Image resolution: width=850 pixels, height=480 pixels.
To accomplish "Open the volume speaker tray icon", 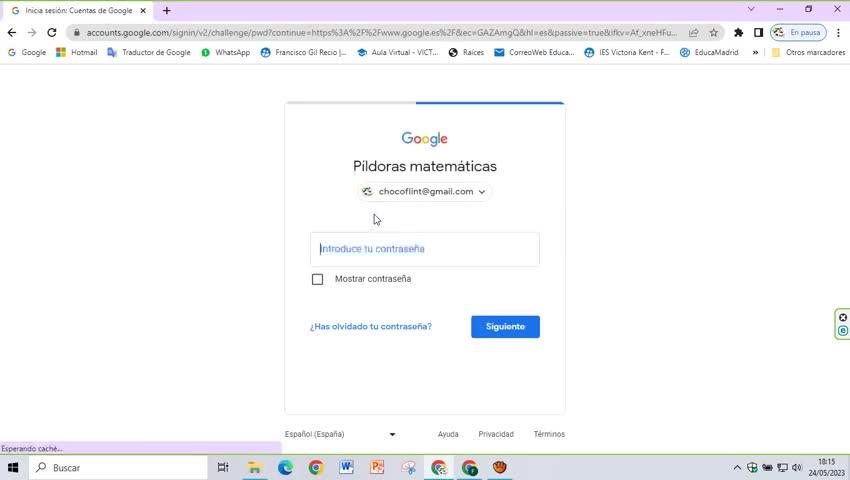I will coord(797,468).
